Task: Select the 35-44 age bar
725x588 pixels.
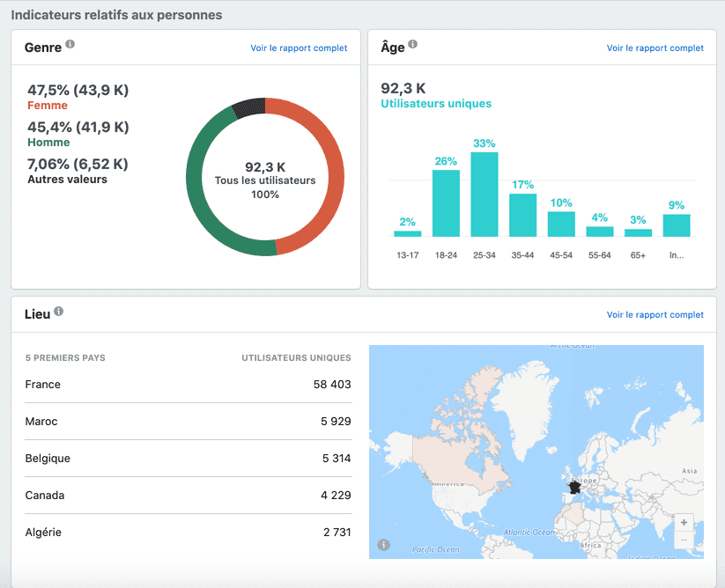Action: (x=522, y=215)
